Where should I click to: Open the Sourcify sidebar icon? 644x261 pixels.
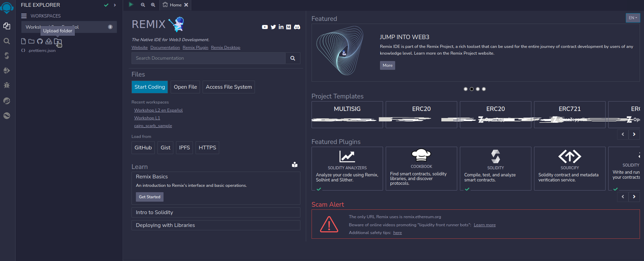coord(7,116)
